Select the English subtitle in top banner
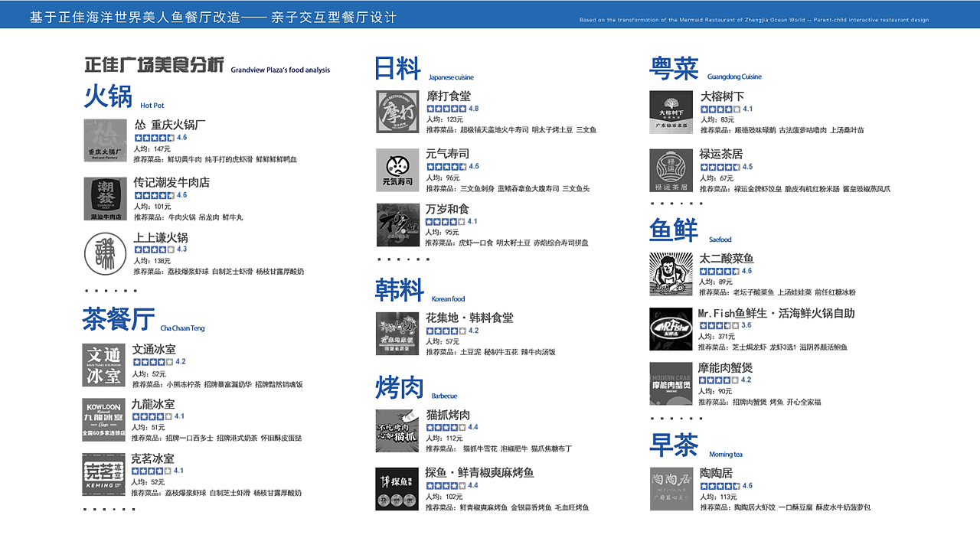980x551 pixels. [x=754, y=20]
